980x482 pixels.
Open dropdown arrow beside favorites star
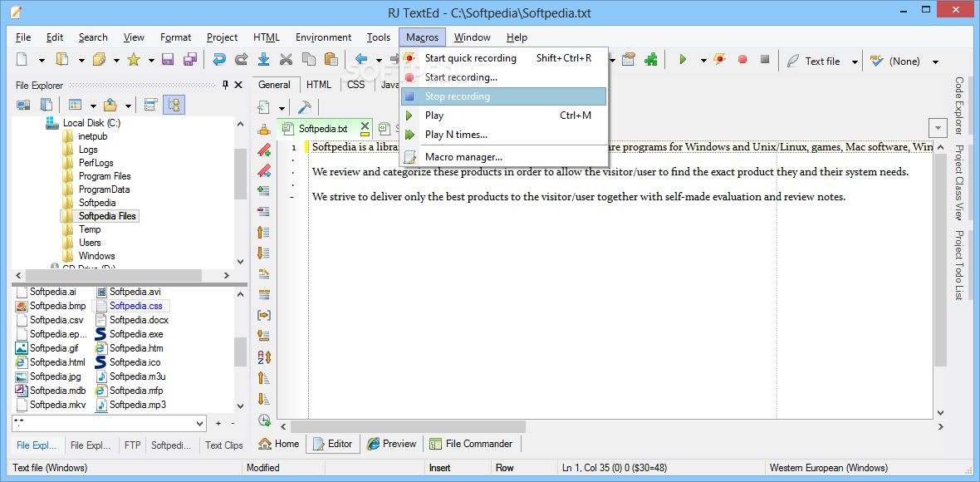point(151,61)
